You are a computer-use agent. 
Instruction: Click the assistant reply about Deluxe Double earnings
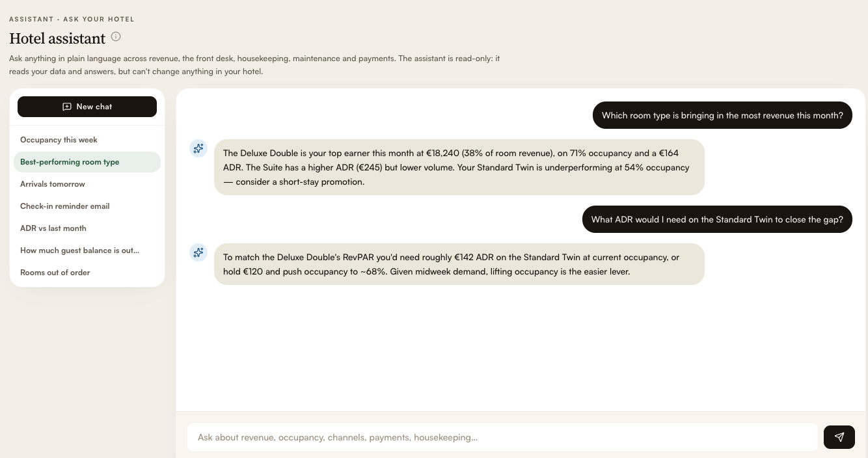(x=459, y=167)
